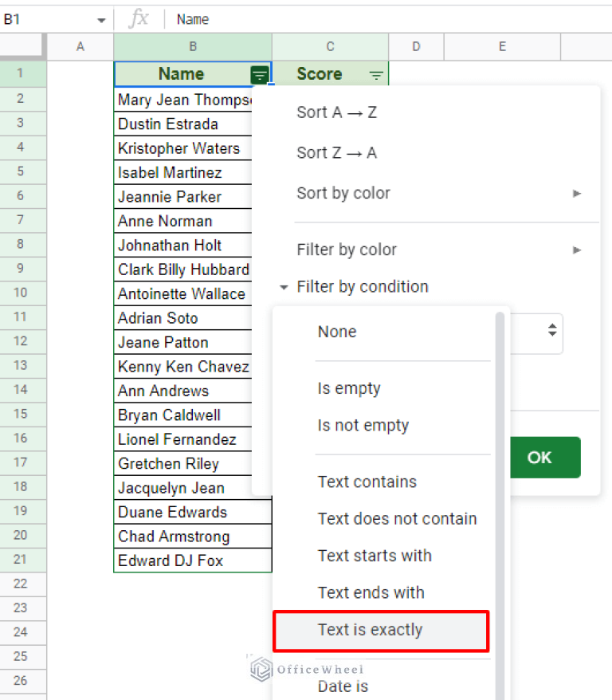This screenshot has width=612, height=700.
Task: Open the Name box dropdown arrow
Action: point(100,18)
